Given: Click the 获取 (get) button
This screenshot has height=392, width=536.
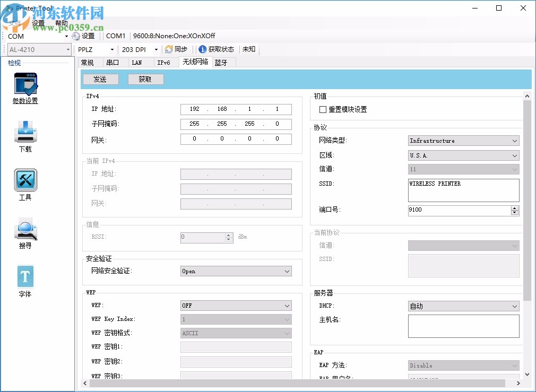Looking at the screenshot, I should click(x=145, y=79).
